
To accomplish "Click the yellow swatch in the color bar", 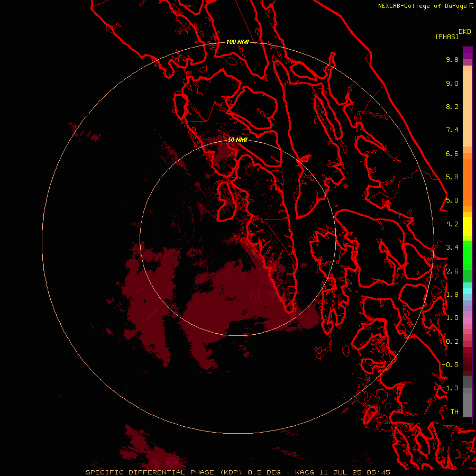I will click(467, 226).
